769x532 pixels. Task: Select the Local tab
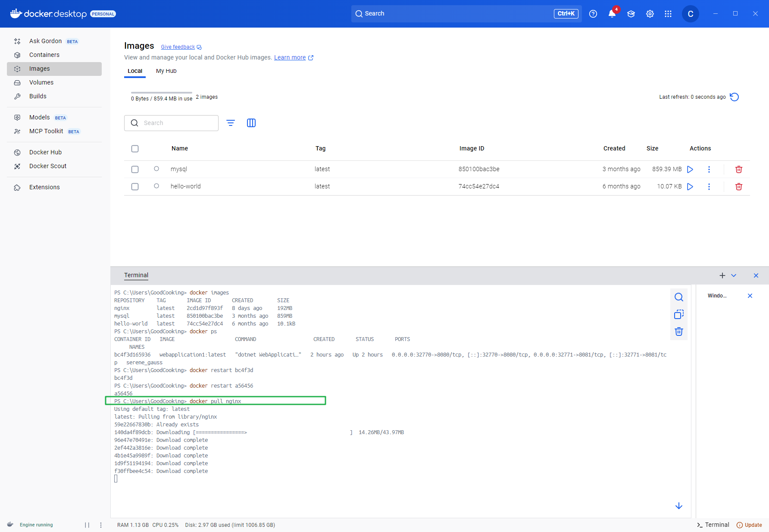click(x=135, y=71)
